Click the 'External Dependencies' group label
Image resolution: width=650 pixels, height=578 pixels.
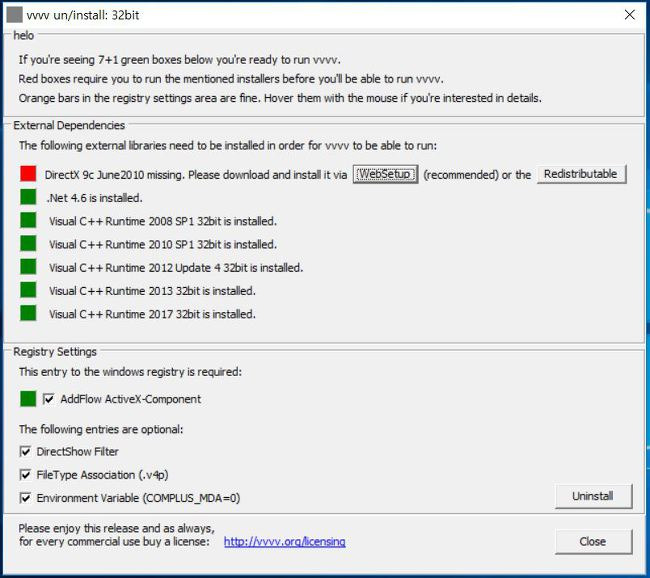(69, 125)
